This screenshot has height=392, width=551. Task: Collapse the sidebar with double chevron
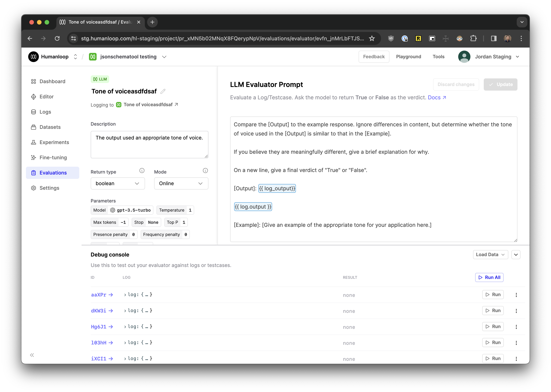pyautogui.click(x=32, y=355)
